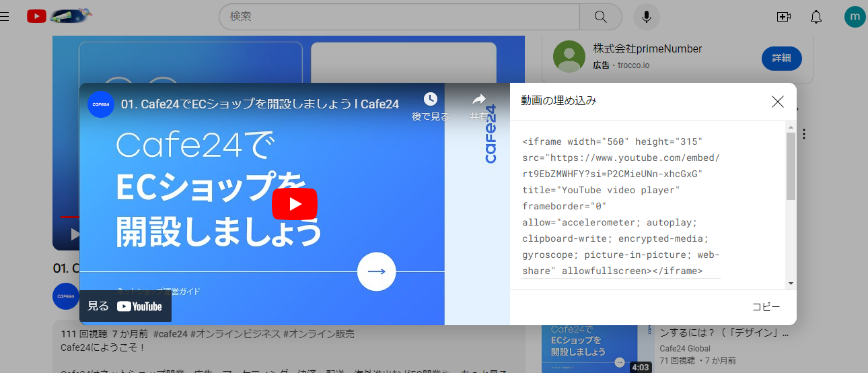This screenshot has height=373, width=868.
Task: Click the 71 回視聴・7 か月前 text
Action: click(698, 361)
